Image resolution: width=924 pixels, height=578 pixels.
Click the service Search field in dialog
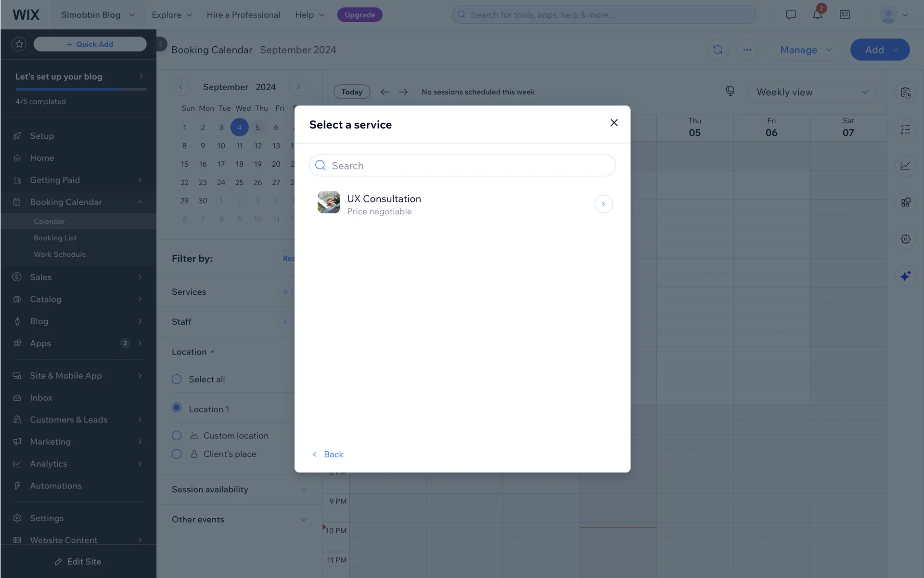[462, 166]
